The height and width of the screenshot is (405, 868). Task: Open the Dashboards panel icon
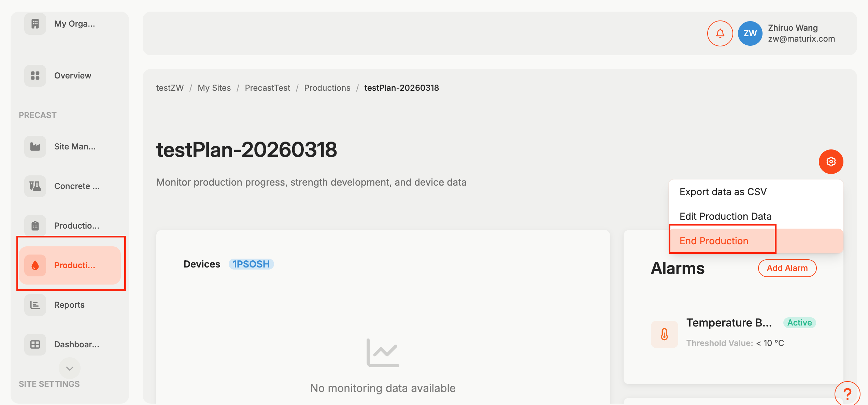point(35,344)
